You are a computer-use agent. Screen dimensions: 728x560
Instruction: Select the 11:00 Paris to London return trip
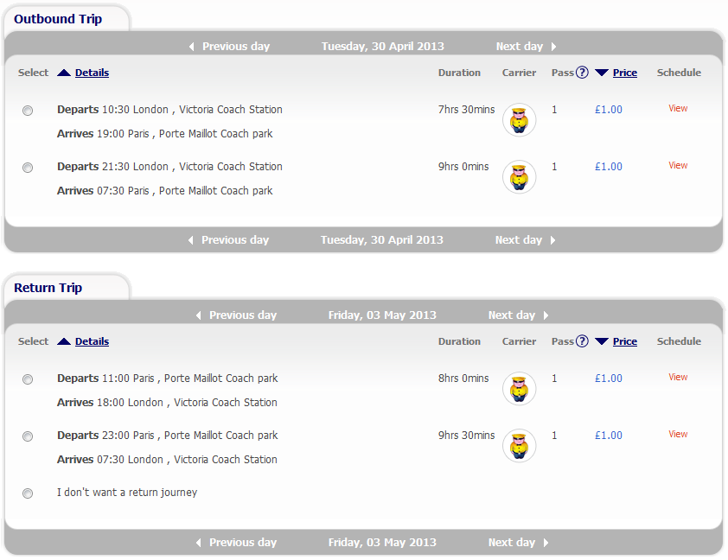click(x=28, y=379)
